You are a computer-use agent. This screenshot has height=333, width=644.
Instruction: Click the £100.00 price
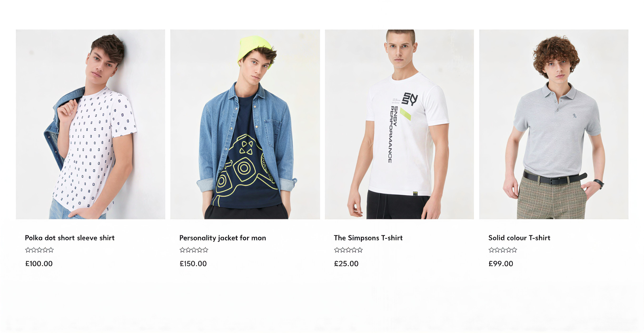[x=39, y=264]
